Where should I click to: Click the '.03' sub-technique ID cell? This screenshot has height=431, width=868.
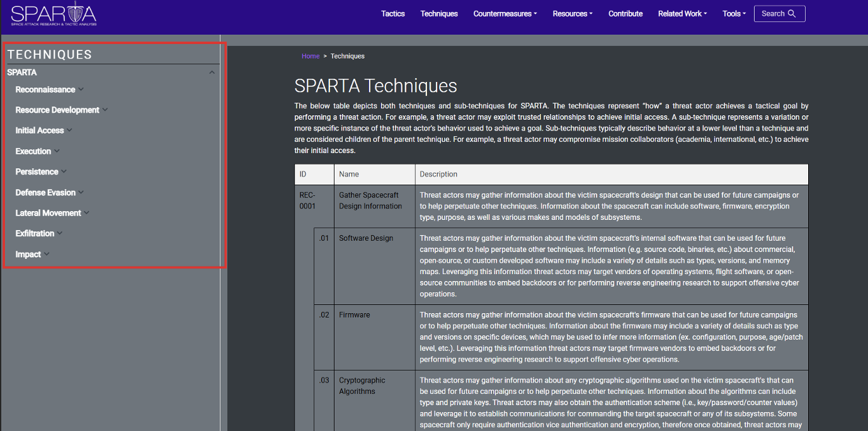[x=324, y=381]
